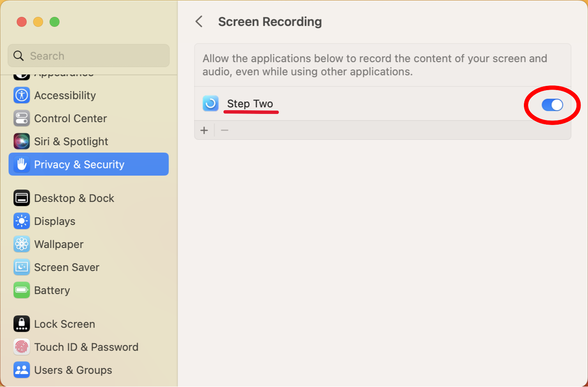
Task: Open Wallpaper settings
Action: [x=89, y=244]
